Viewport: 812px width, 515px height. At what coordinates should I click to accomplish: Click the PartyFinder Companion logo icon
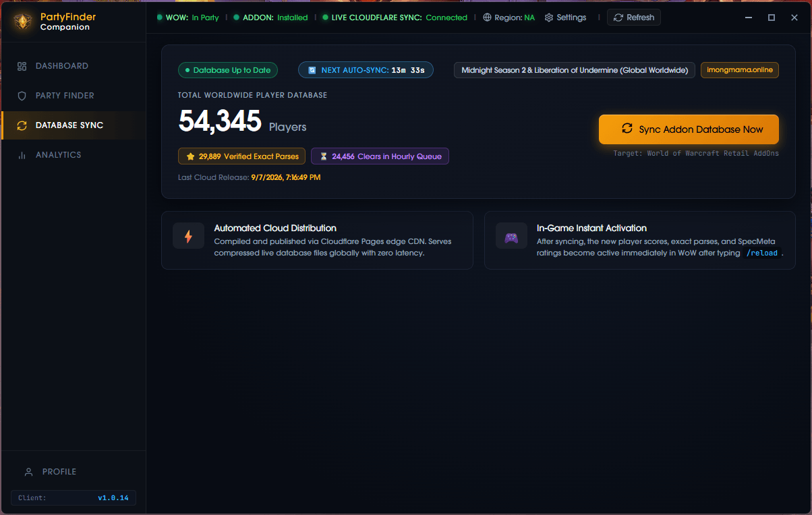(22, 22)
